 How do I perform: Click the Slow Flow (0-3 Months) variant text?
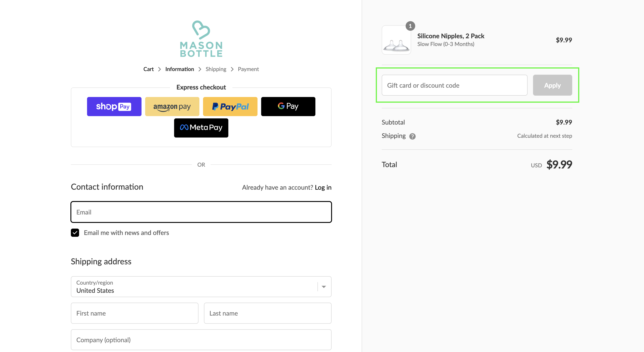pos(446,44)
